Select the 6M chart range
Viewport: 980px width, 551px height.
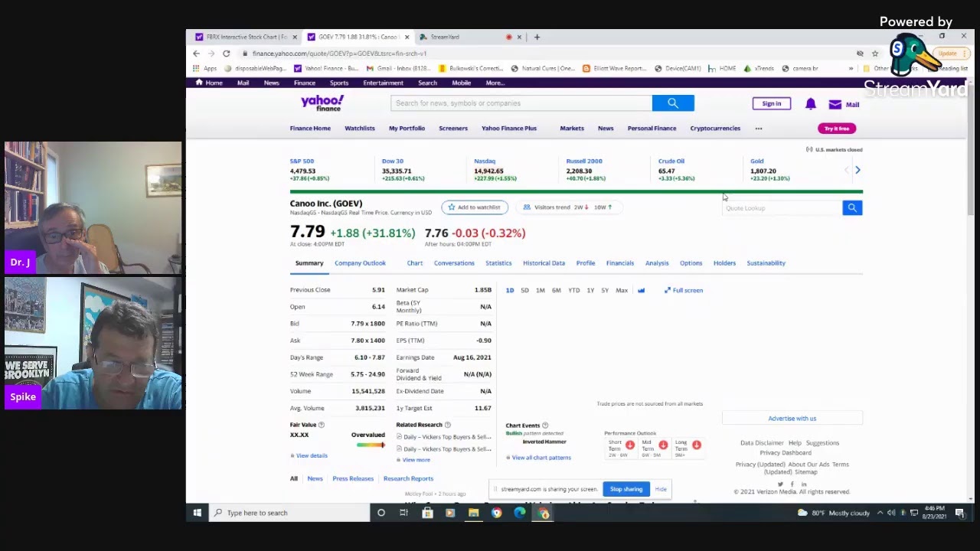tap(556, 290)
